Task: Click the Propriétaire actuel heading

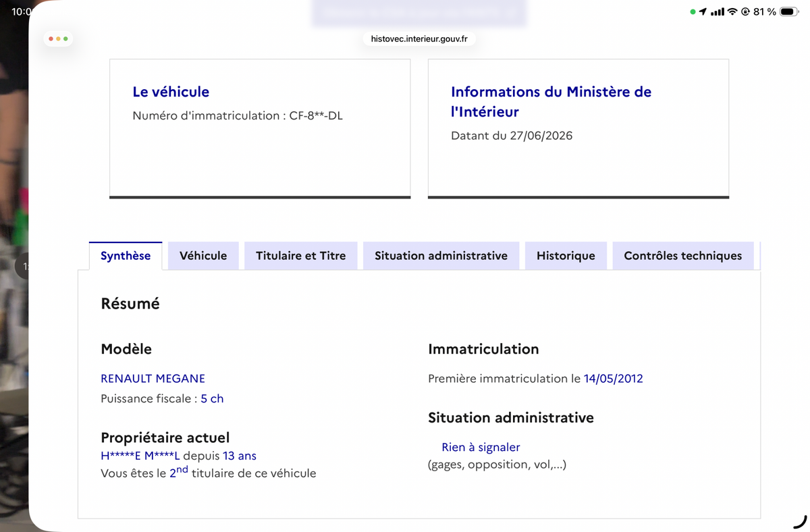Action: pyautogui.click(x=165, y=437)
